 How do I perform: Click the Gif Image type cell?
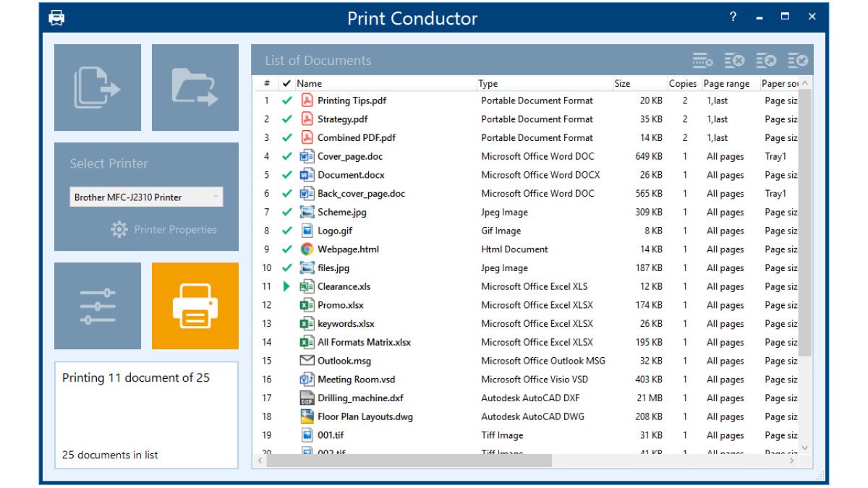click(501, 231)
